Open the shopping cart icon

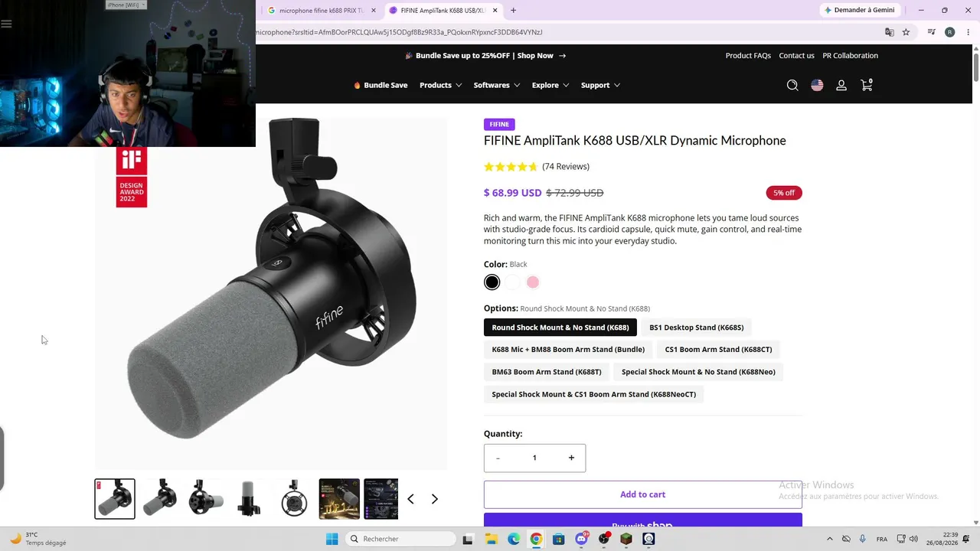[x=867, y=85]
